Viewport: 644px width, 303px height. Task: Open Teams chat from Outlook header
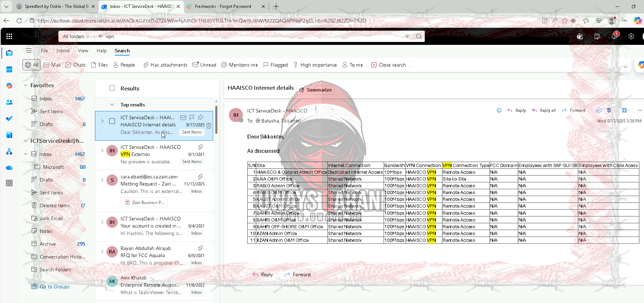580,36
